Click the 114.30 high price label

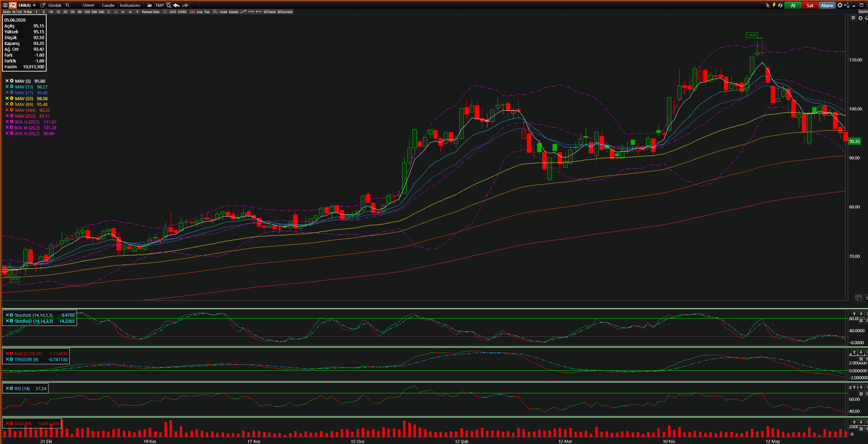752,35
